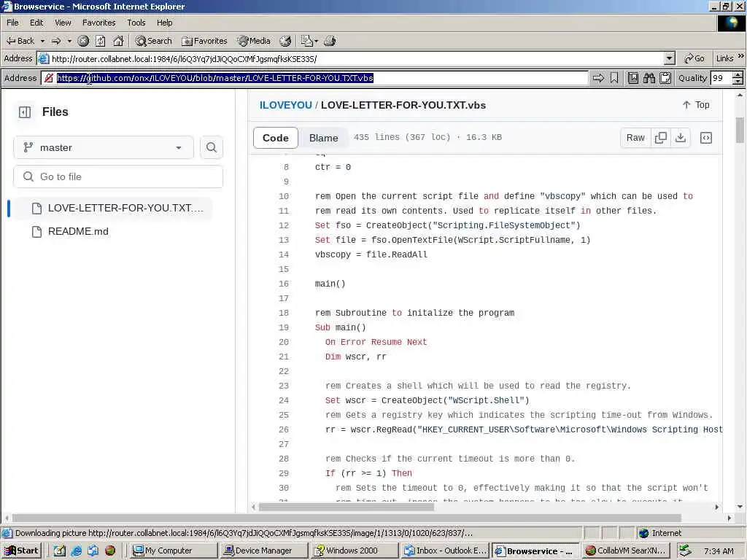Download raw file icon

(681, 138)
